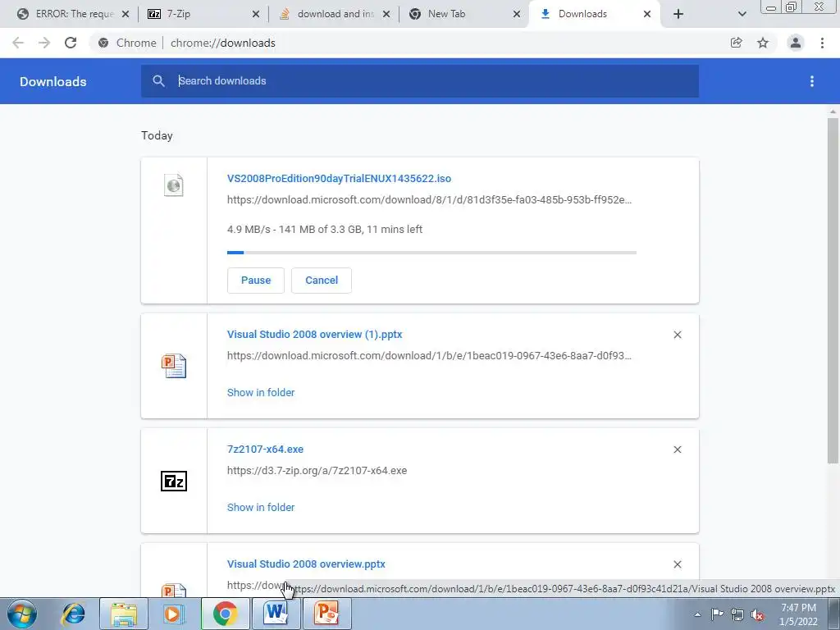Click the browser forward arrow

click(44, 43)
